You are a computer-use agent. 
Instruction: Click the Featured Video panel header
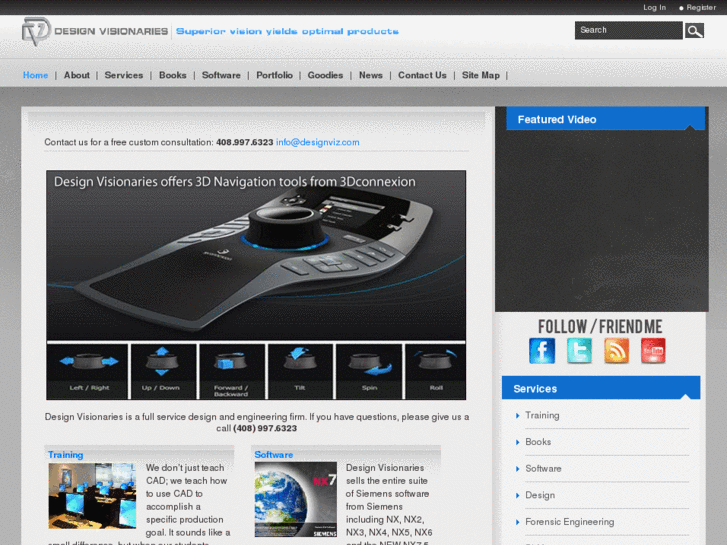coord(606,119)
